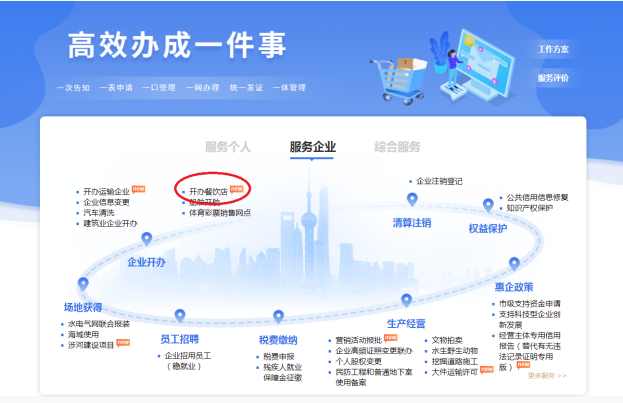
Task: Click the 场地获得 location pin icon
Action: pos(84,283)
